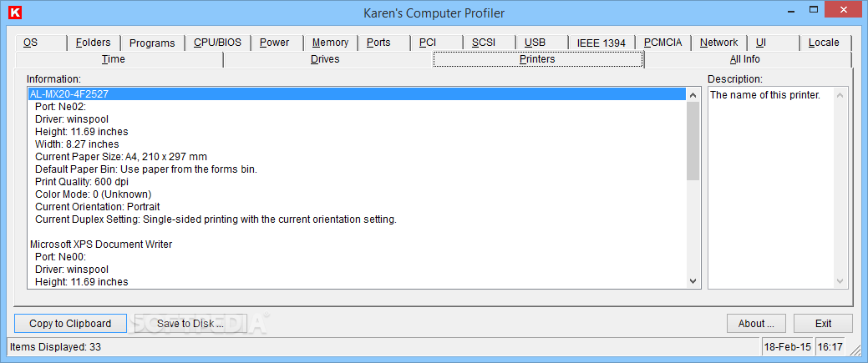Click Description box scroll up arrow

pyautogui.click(x=840, y=95)
